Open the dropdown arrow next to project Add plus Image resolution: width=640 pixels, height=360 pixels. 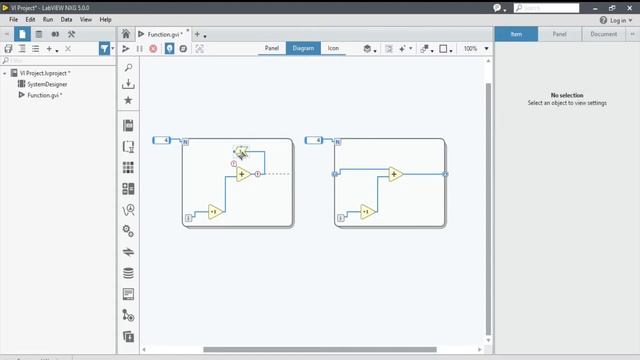click(x=57, y=51)
